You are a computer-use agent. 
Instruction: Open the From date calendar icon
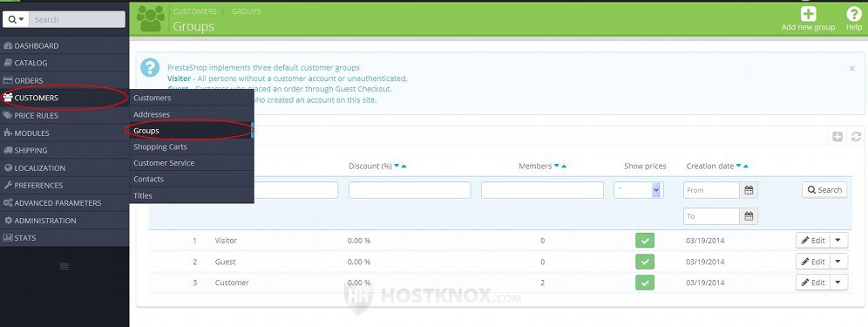[749, 190]
